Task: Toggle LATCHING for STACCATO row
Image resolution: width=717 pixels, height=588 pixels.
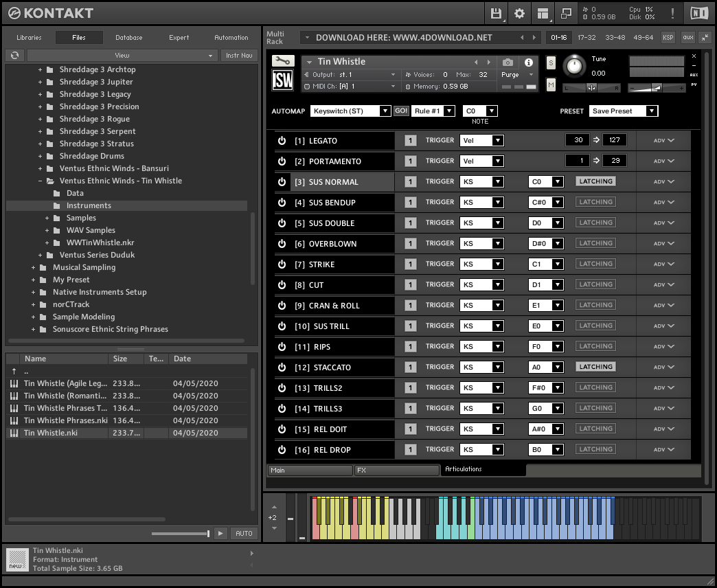Action: [x=596, y=367]
